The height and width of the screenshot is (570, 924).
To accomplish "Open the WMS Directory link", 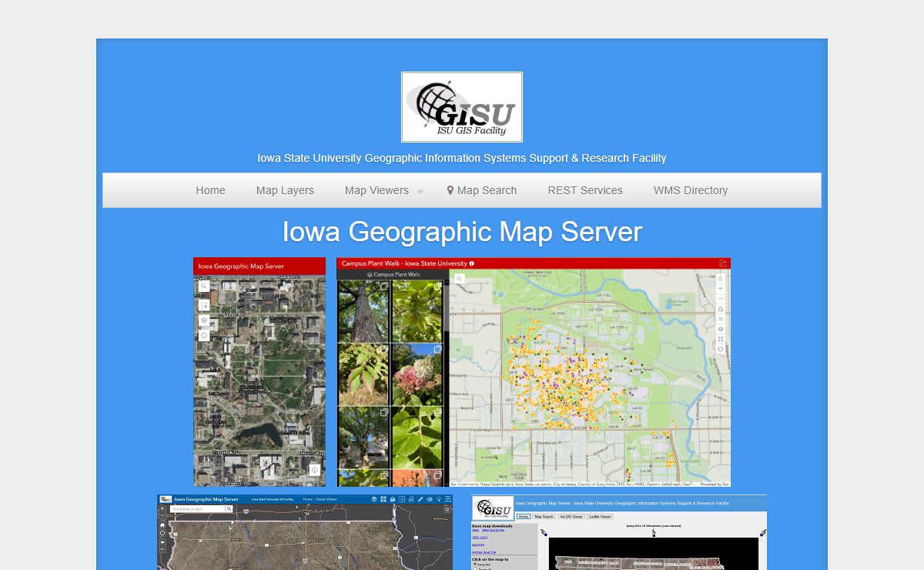I will click(691, 190).
